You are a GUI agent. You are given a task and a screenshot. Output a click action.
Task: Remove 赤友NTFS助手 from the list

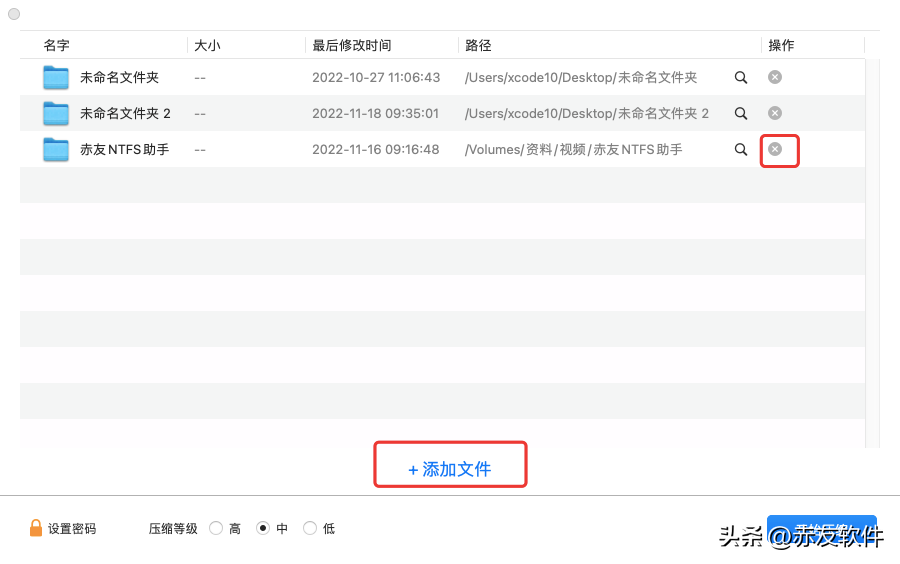pyautogui.click(x=775, y=149)
